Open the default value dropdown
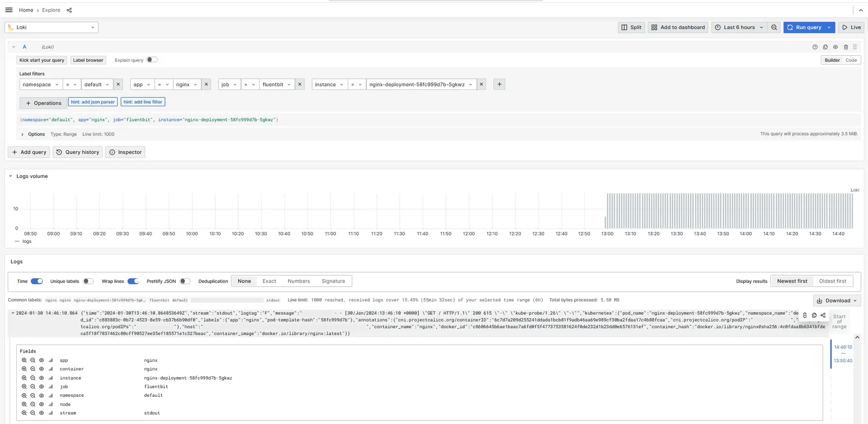868x424 pixels. (x=97, y=85)
